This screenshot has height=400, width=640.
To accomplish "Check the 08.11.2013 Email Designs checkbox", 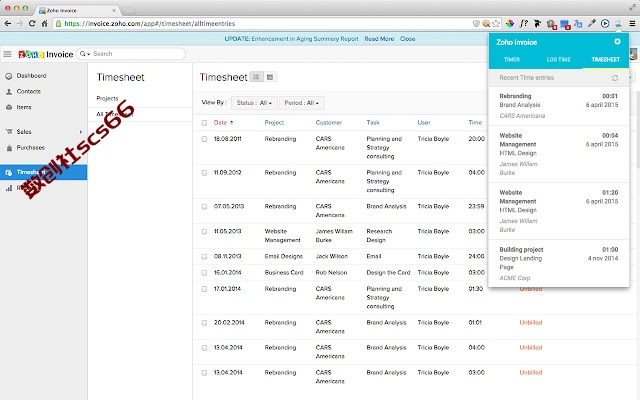I will 204,257.
